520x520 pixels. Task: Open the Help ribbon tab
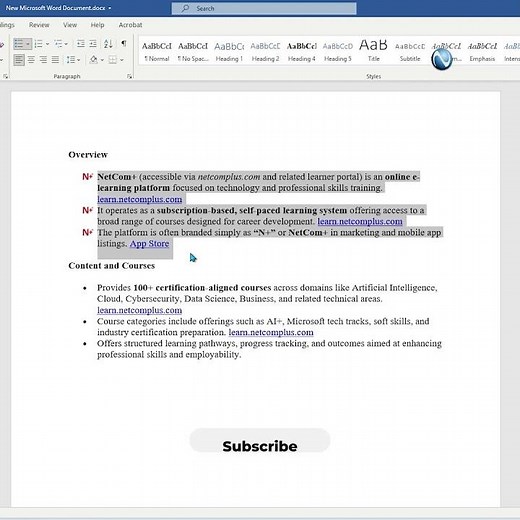(97, 25)
